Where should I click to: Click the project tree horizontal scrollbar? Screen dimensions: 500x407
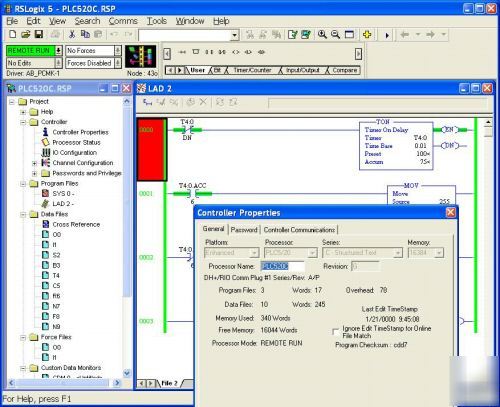pos(63,383)
